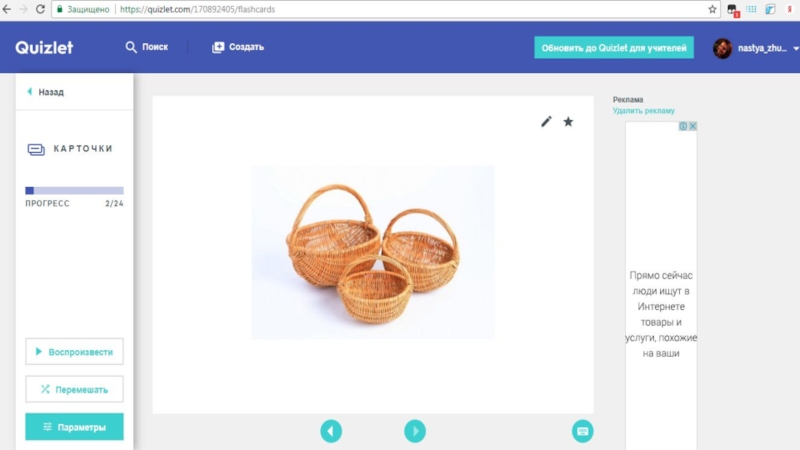Image resolution: width=800 pixels, height=450 pixels.
Task: Go to the previous flashcard arrow
Action: (x=331, y=431)
